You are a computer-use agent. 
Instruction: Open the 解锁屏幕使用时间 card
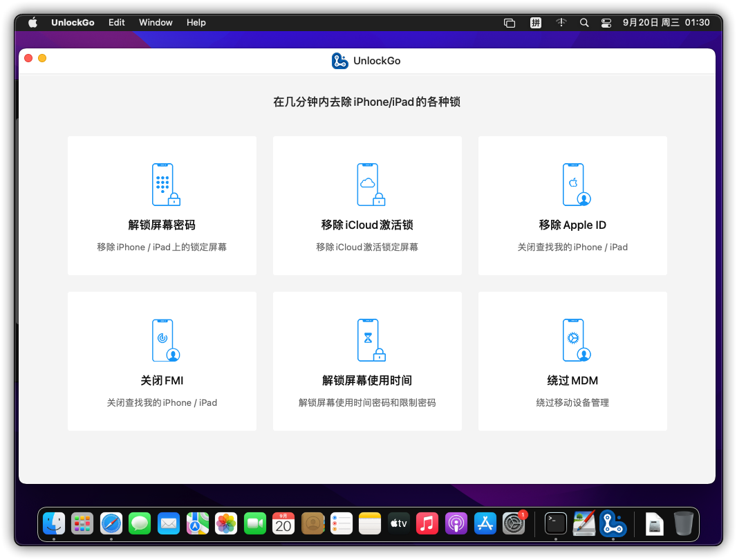click(367, 361)
